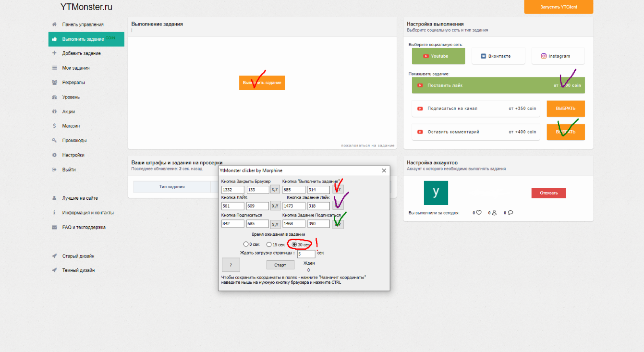644x352 pixels.
Task: Click the YouTube icon in Подписаться на канал row
Action: coord(420,109)
